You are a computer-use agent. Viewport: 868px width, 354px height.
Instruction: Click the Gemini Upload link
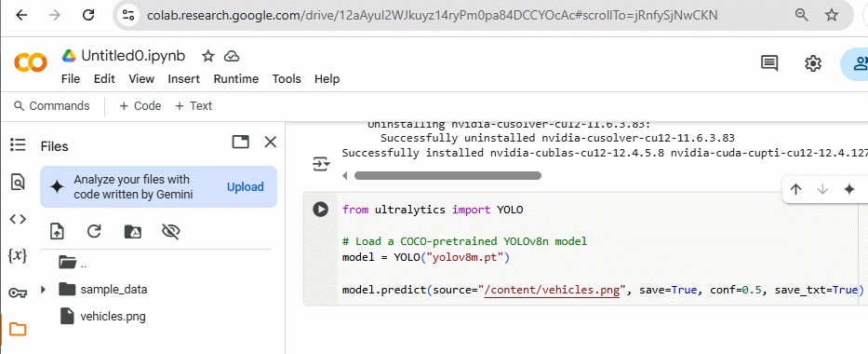click(x=246, y=186)
